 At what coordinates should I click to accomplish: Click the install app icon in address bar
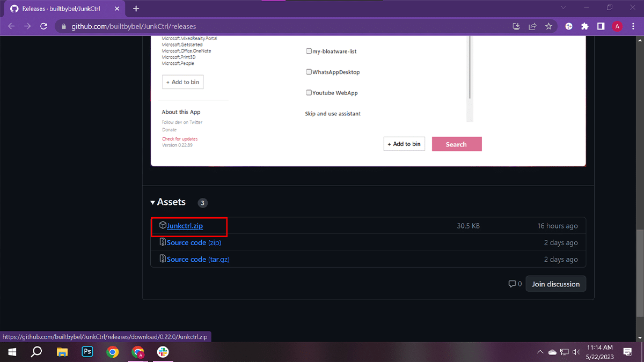click(x=516, y=26)
